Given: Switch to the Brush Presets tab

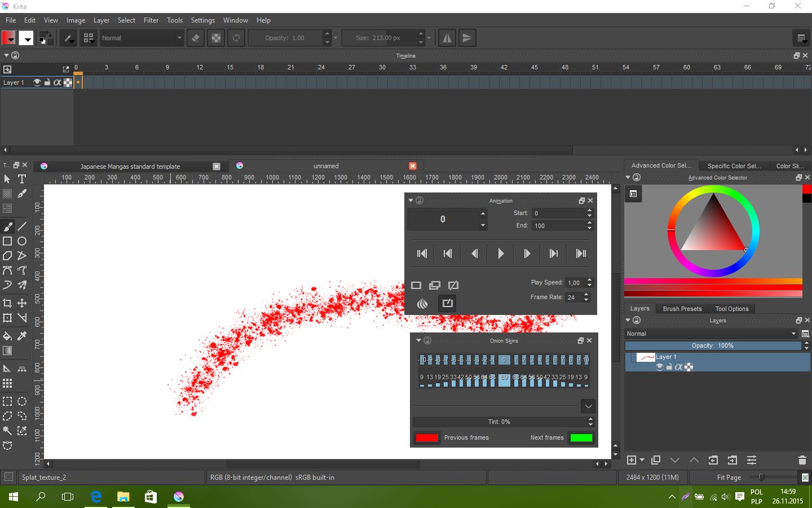Looking at the screenshot, I should pyautogui.click(x=682, y=309).
